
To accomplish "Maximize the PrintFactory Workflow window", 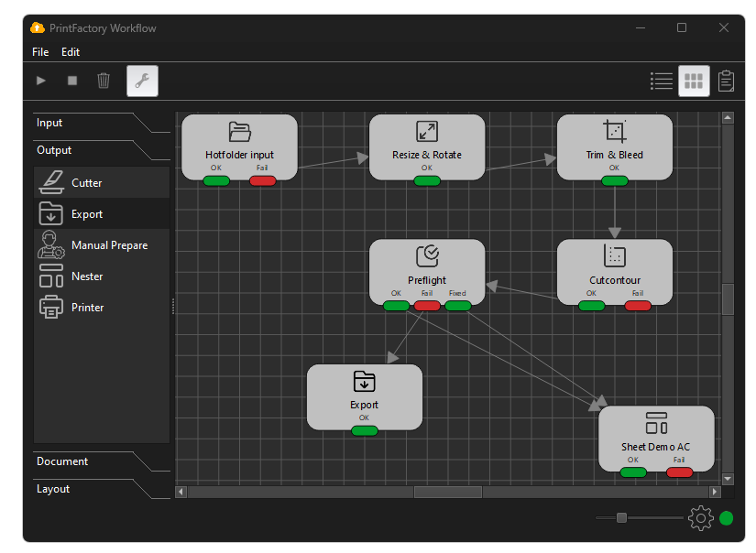I will tap(682, 28).
